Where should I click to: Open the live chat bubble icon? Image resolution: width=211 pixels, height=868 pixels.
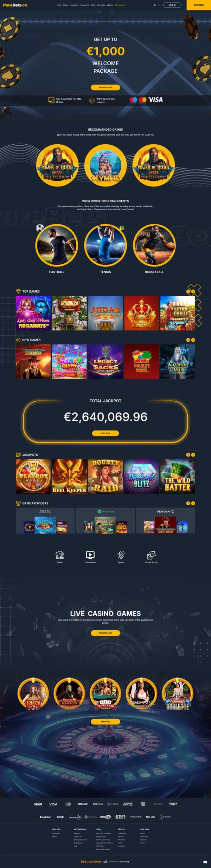205,862
